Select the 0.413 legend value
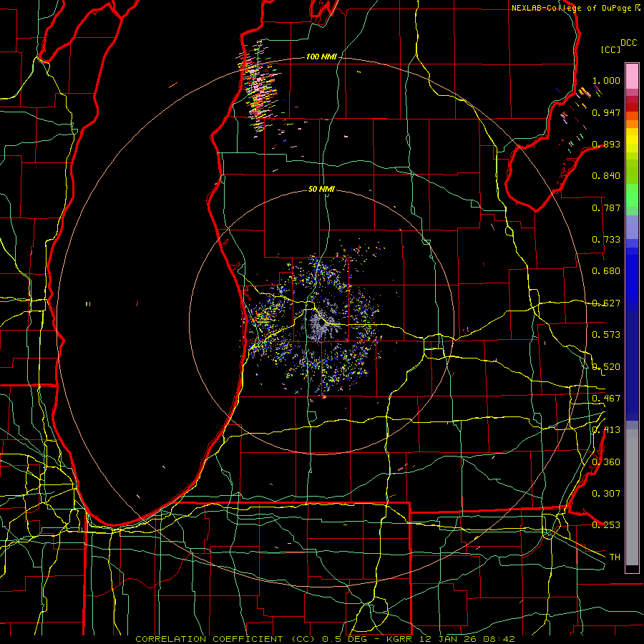 tap(606, 430)
